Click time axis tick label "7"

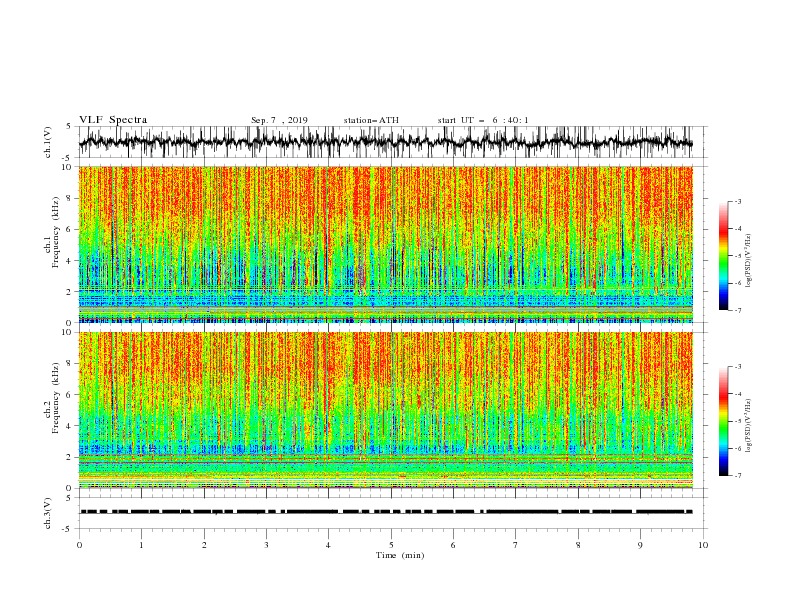516,545
